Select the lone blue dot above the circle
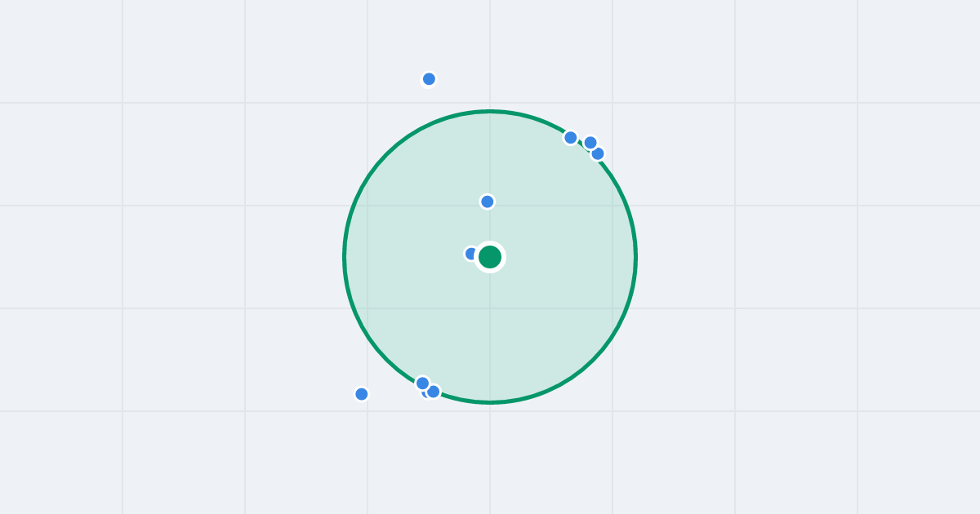Screen dimensions: 980x514 tap(429, 79)
